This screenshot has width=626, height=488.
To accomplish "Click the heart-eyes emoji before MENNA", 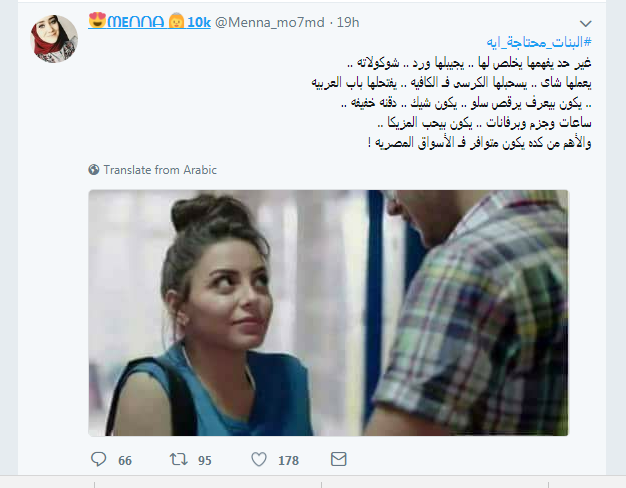I will [x=97, y=20].
